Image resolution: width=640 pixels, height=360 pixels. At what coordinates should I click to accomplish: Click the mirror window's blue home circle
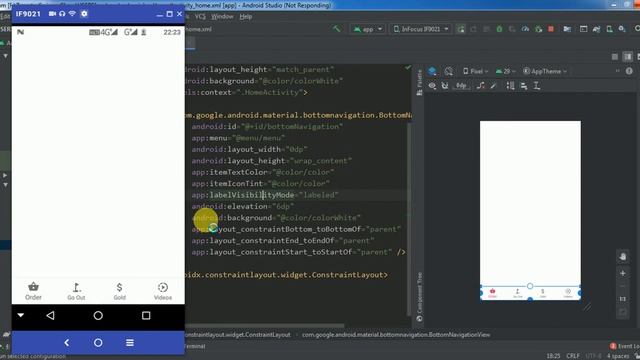(98, 342)
